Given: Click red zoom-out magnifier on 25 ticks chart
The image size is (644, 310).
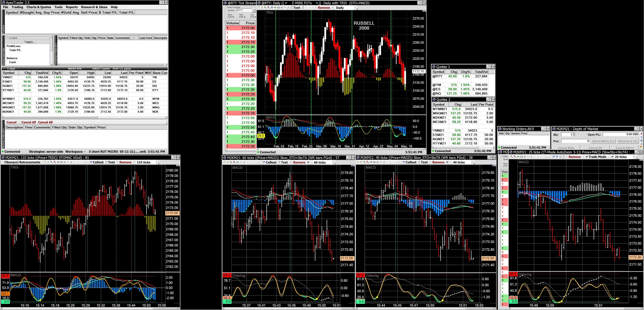Looking at the screenshot, I should (x=515, y=157).
